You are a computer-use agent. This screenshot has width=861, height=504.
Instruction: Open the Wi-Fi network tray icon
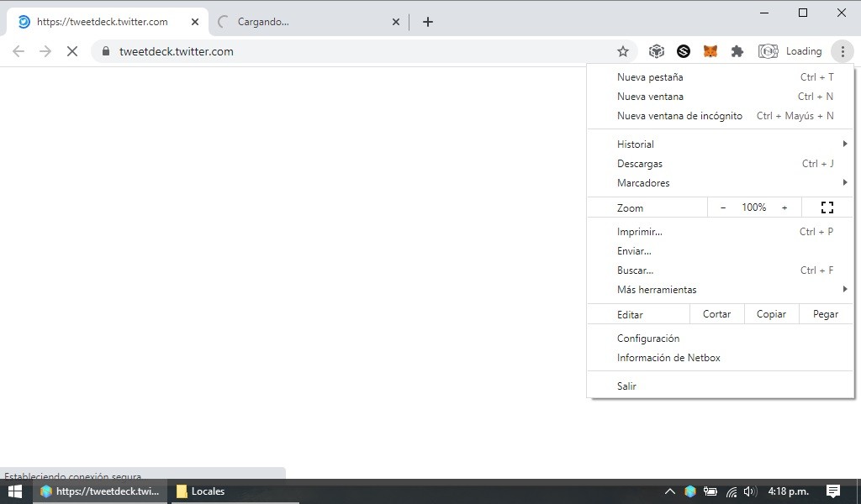[x=731, y=491]
